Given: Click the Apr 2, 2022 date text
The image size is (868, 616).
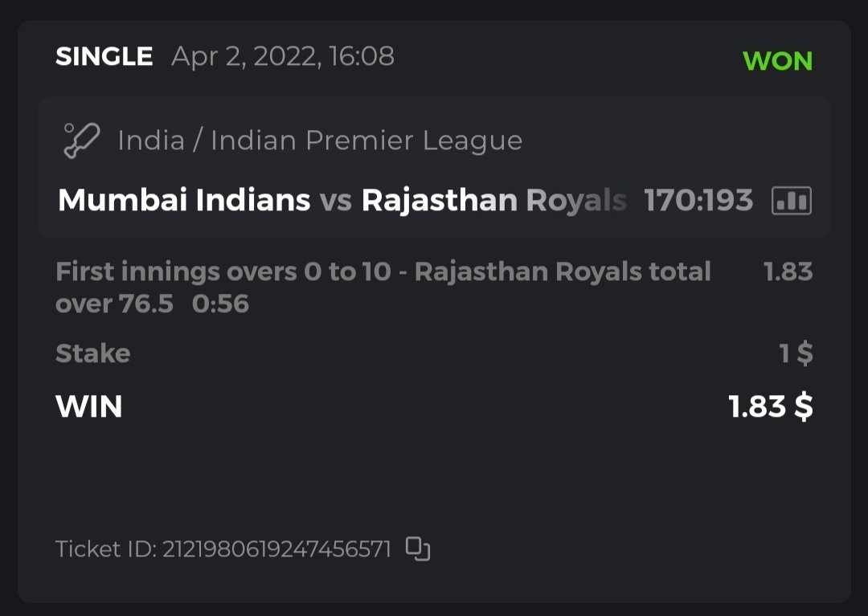Looking at the screenshot, I should click(282, 56).
